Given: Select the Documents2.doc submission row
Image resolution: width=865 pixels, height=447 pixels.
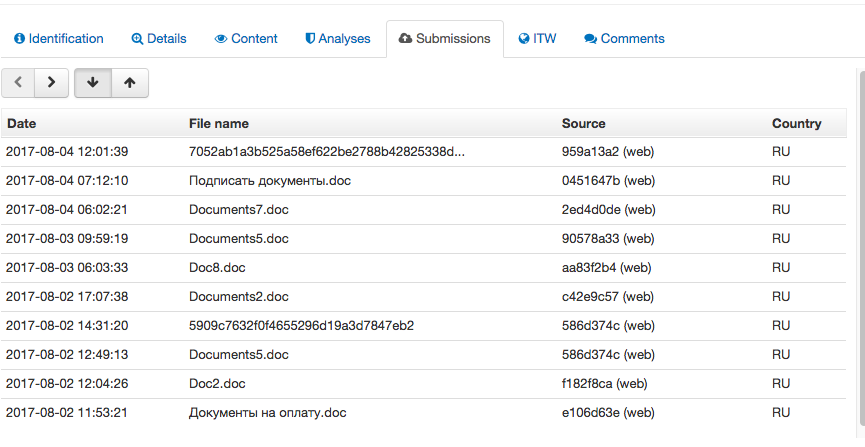Looking at the screenshot, I should [x=238, y=297].
